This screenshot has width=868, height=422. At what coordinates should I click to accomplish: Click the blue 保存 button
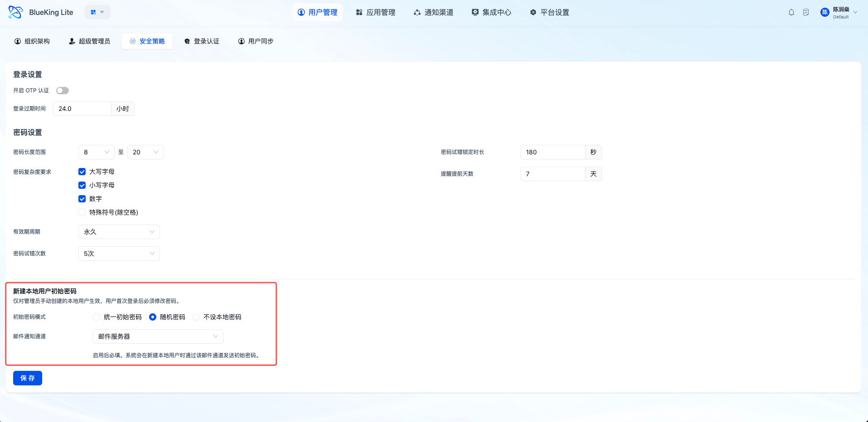(x=28, y=378)
